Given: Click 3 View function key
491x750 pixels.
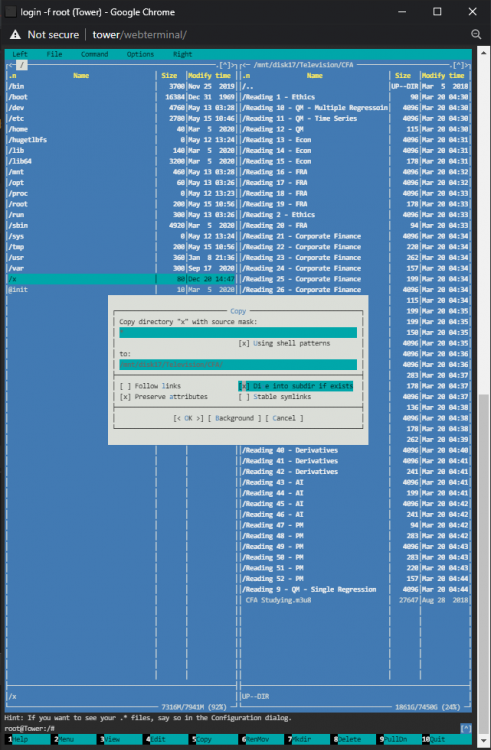Looking at the screenshot, I should coord(120,739).
